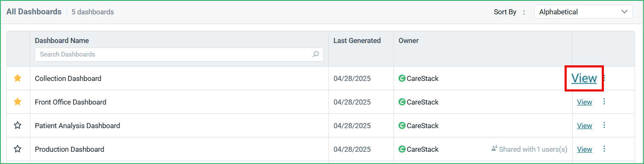Favorite the Production Dashboard star
This screenshot has height=164, width=644.
[x=17, y=149]
